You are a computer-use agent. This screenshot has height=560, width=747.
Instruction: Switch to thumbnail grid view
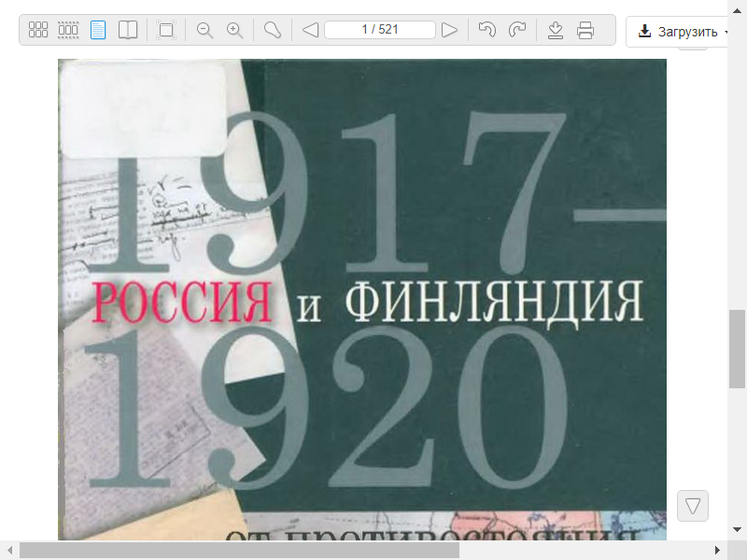[38, 30]
